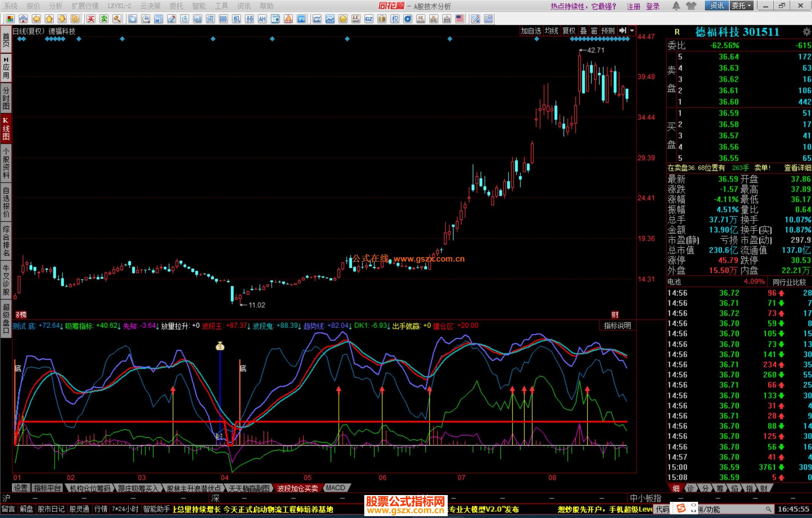Open the 委托 dropdown in title bar
812x518 pixels.
pos(741,6)
